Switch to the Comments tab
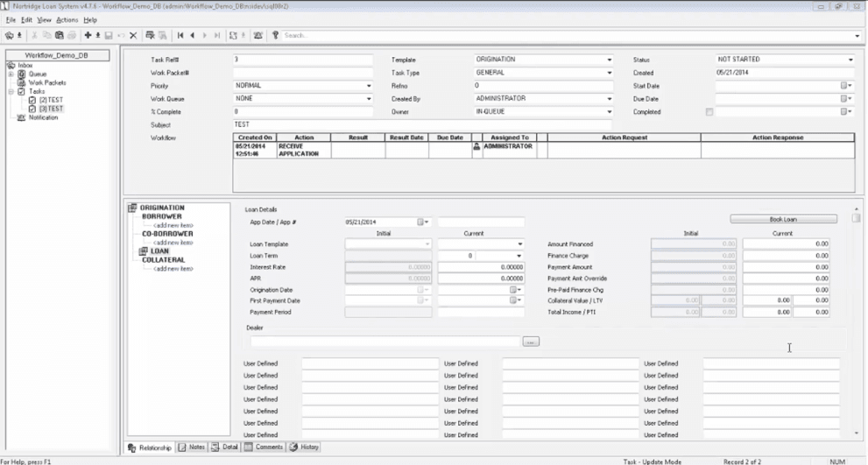This screenshot has width=868, height=465. click(x=264, y=447)
